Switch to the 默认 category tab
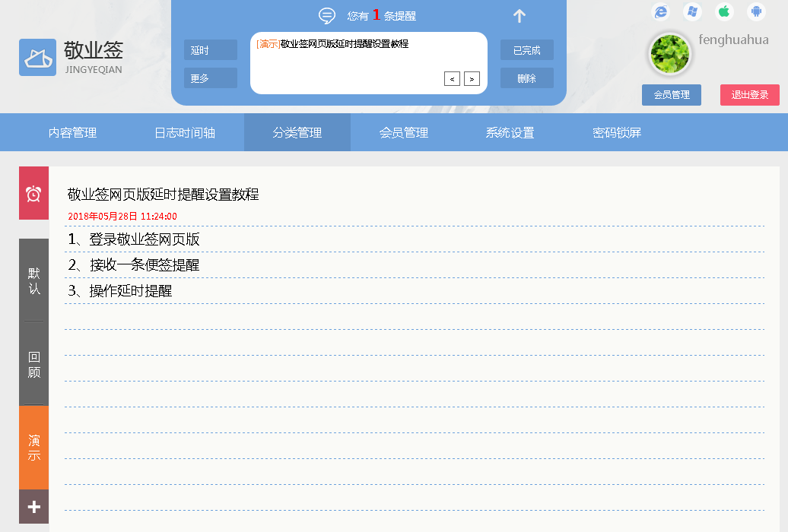The width and height of the screenshot is (788, 532). (x=33, y=280)
